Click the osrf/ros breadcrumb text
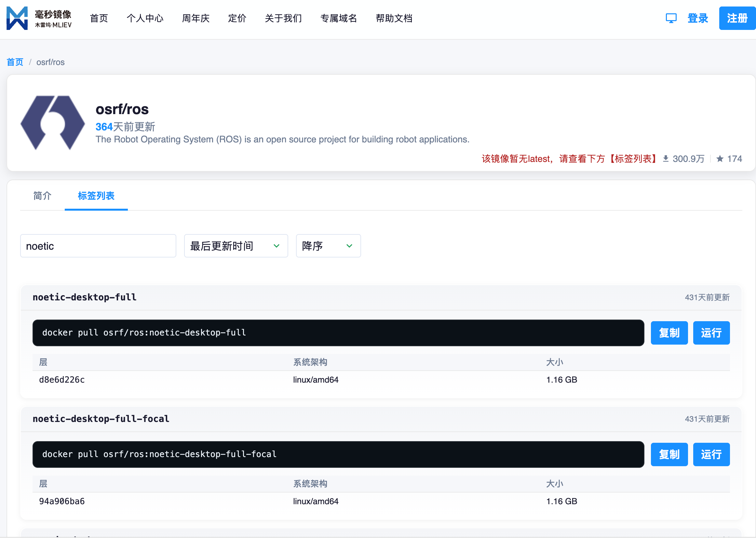 coord(50,62)
